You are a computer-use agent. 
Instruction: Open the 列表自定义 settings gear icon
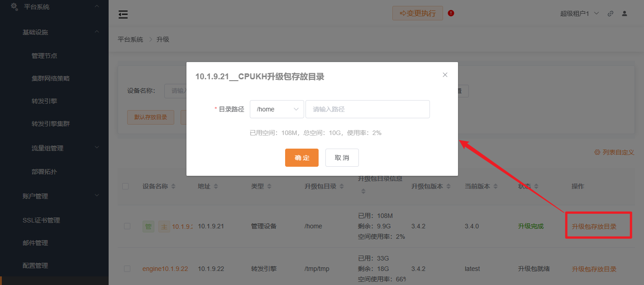tap(596, 153)
